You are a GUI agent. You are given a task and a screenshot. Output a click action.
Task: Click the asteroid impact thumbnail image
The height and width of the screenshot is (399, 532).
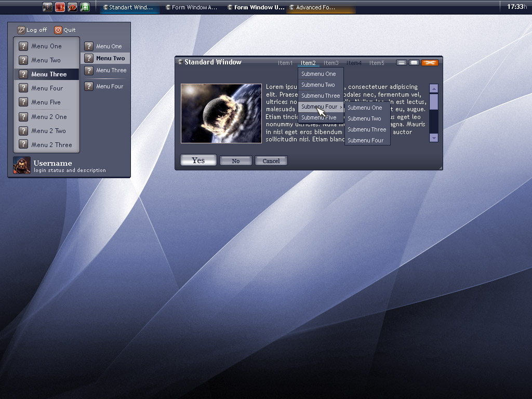[x=221, y=113]
